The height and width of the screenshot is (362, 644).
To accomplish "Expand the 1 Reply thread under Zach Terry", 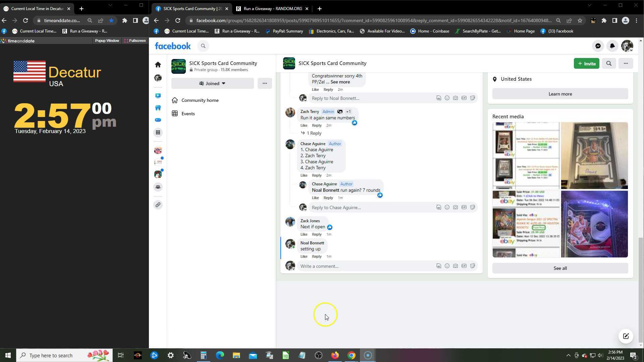I will click(314, 133).
